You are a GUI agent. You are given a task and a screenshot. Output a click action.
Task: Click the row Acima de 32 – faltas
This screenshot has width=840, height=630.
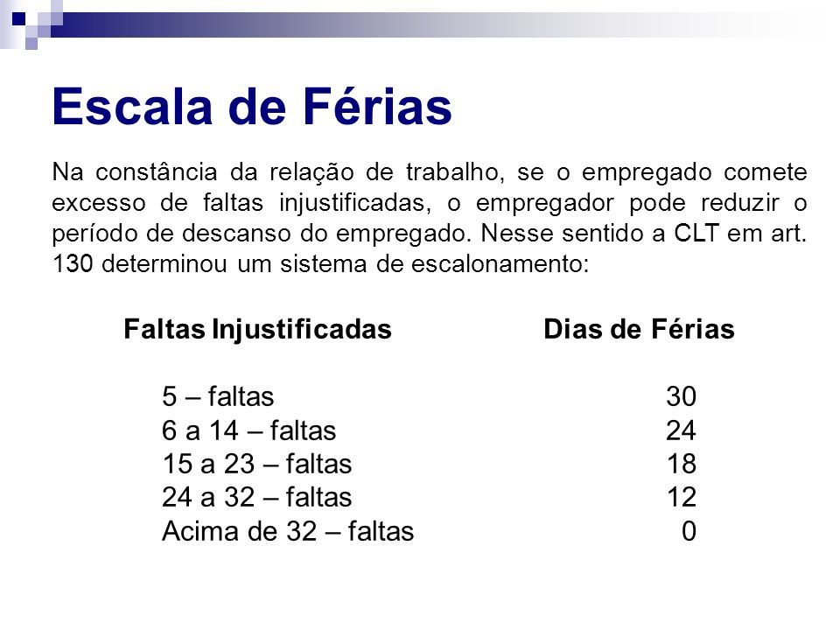[289, 531]
